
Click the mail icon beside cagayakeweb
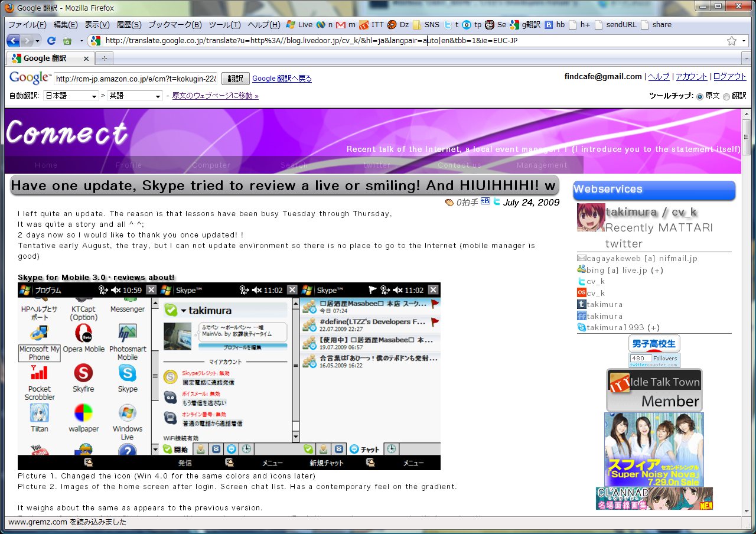tap(581, 258)
